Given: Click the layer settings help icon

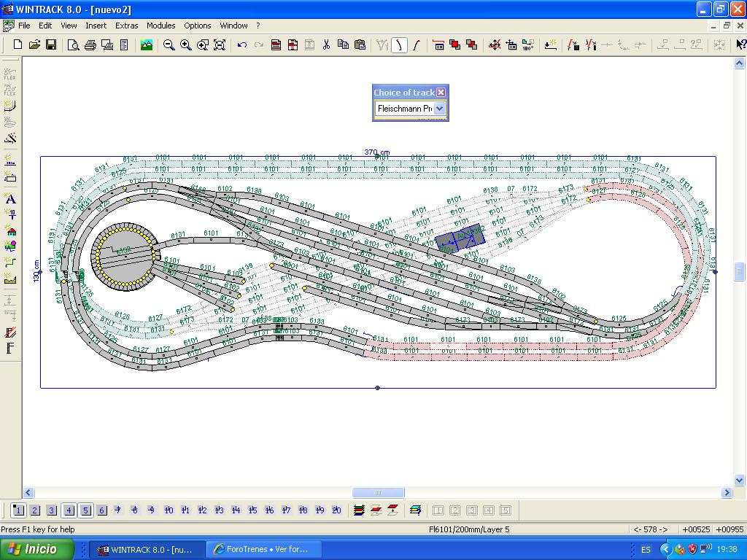Looking at the screenshot, I should 415,510.
